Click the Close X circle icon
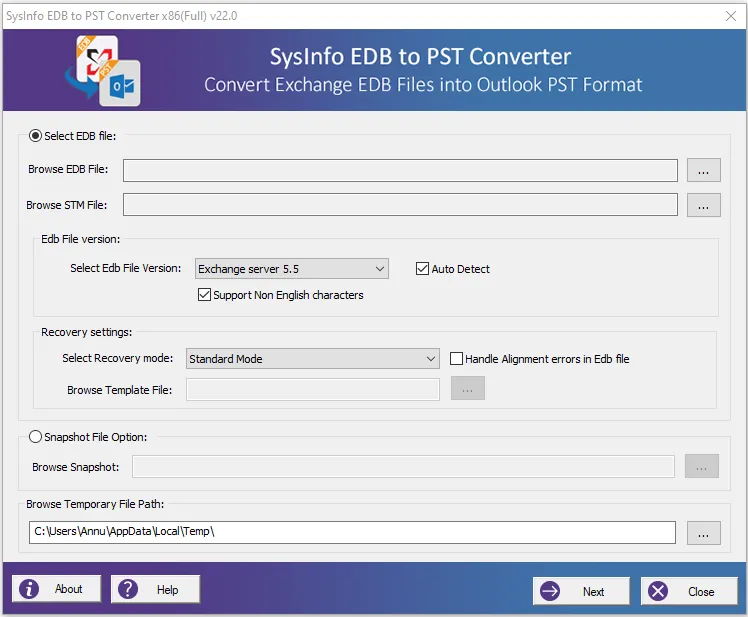This screenshot has width=748, height=617. (658, 591)
